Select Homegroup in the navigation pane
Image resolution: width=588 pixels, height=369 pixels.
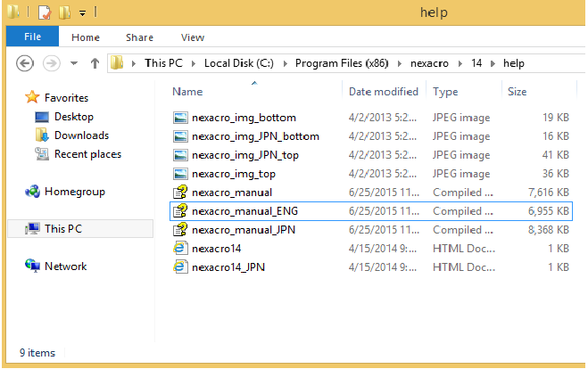point(75,192)
